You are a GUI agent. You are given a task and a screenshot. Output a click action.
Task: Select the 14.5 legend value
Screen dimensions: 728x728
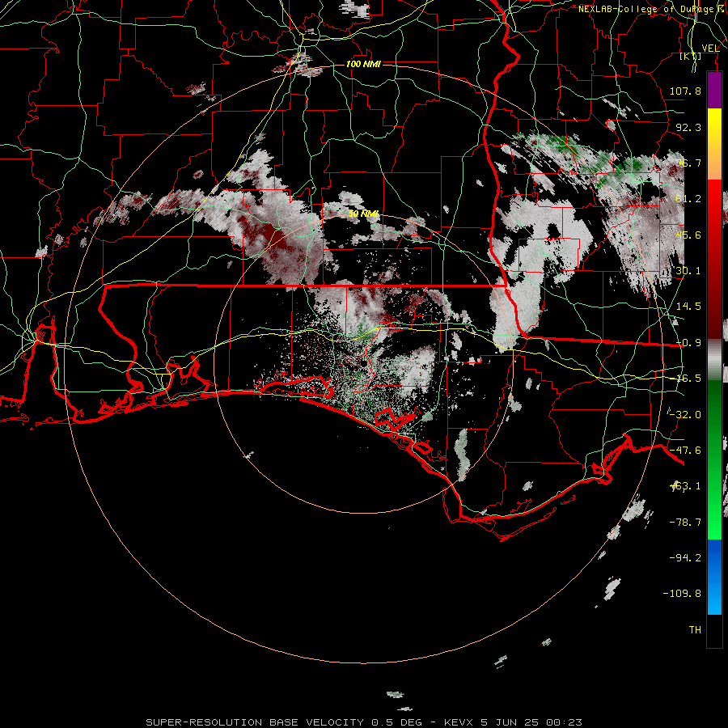coord(688,307)
